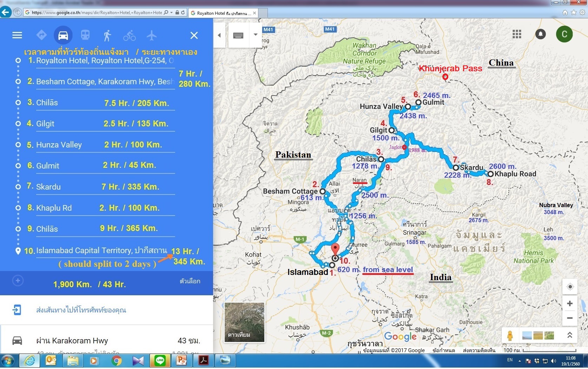This screenshot has height=369, width=588.
Task: Click the red Islamabad destination pin
Action: [336, 250]
